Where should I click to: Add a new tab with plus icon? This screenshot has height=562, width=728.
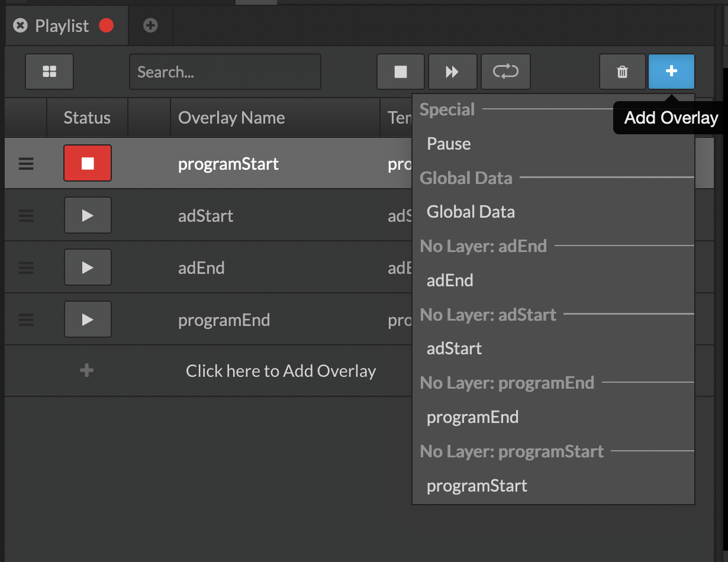150,25
